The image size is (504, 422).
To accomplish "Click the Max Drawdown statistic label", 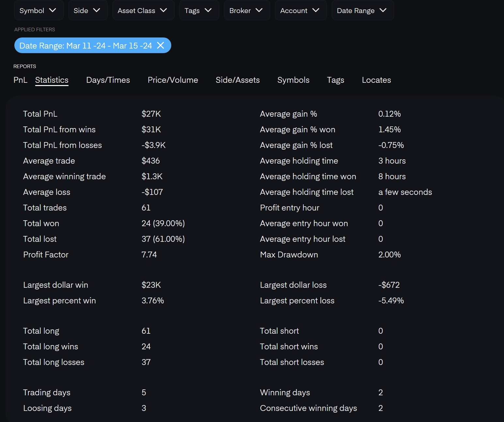I will (289, 255).
